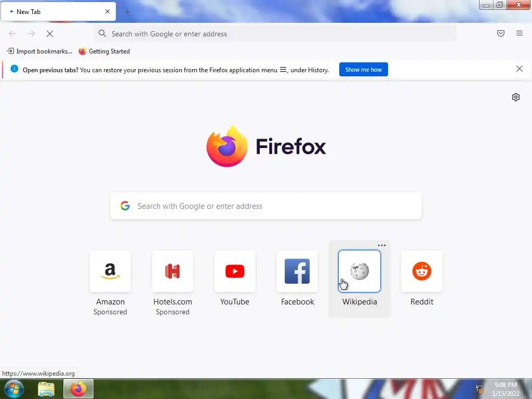
Task: Open the Wikipedia shortcut tile
Action: click(360, 271)
